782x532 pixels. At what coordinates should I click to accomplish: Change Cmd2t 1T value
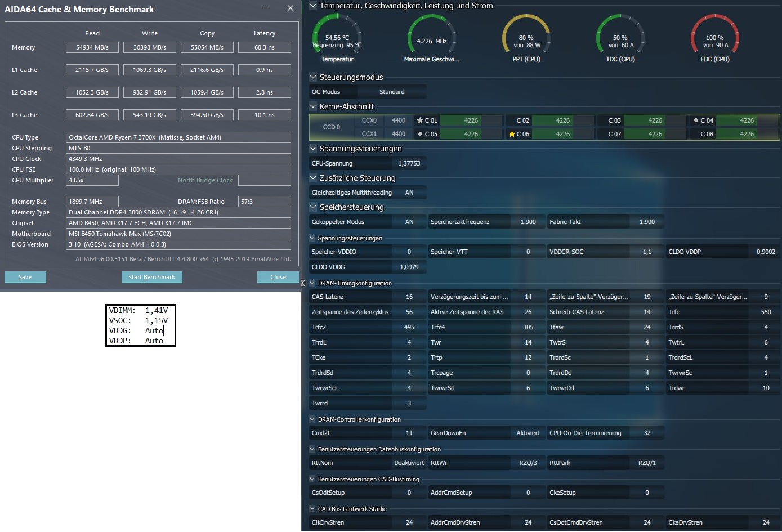click(409, 433)
